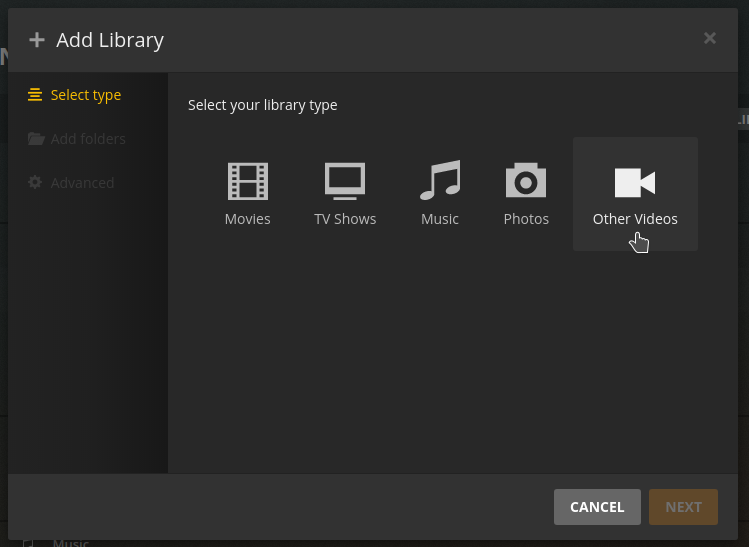
Task: Click the Add Library title text
Action: point(110,40)
